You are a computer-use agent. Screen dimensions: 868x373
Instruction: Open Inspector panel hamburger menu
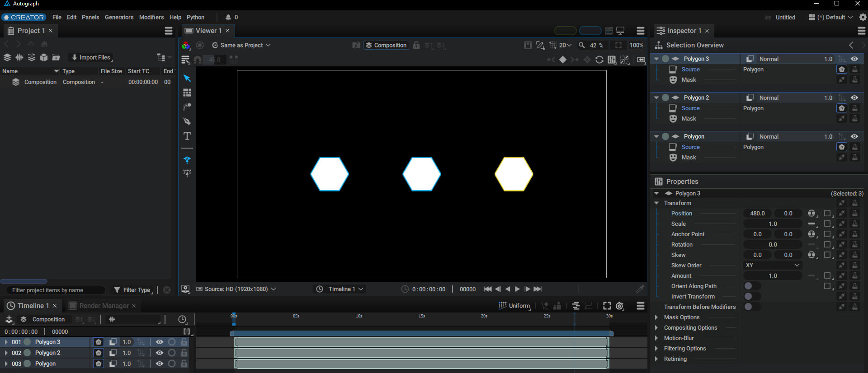[862, 31]
